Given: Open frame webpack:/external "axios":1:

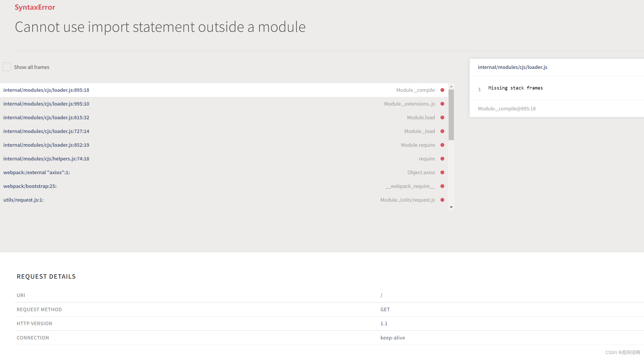Looking at the screenshot, I should pos(224,172).
